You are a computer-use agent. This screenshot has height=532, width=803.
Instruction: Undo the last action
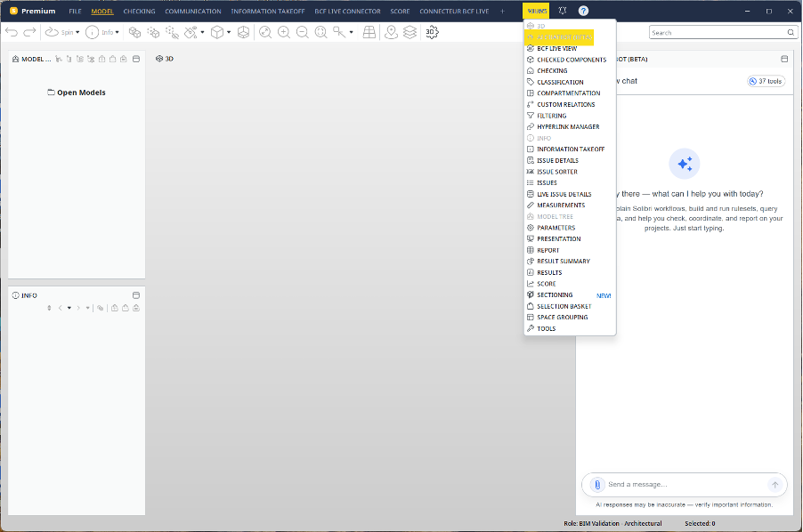(x=12, y=32)
